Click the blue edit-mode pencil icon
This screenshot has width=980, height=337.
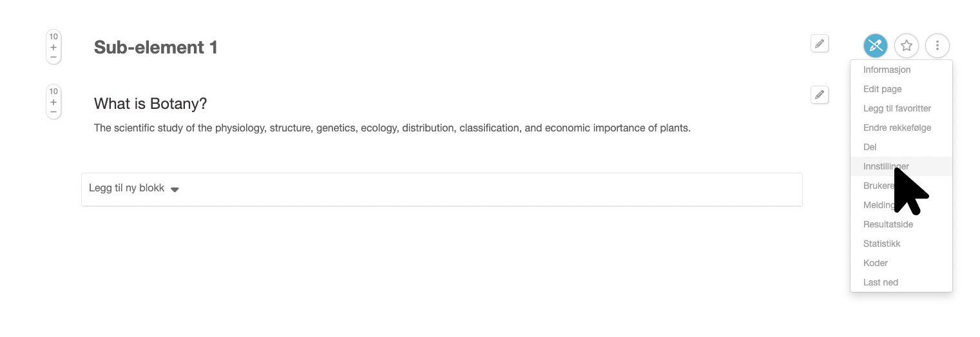coord(875,46)
